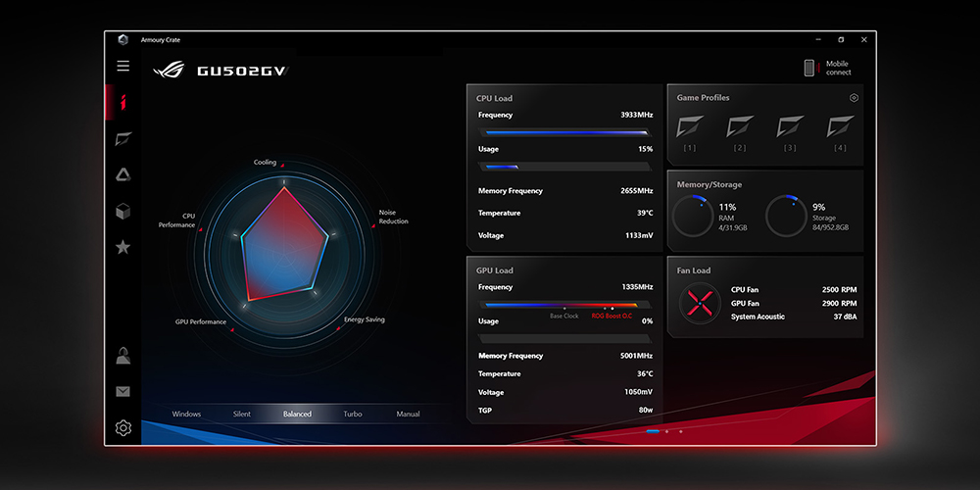The width and height of the screenshot is (980, 490).
Task: Click the GPU frequency bar
Action: (x=565, y=305)
